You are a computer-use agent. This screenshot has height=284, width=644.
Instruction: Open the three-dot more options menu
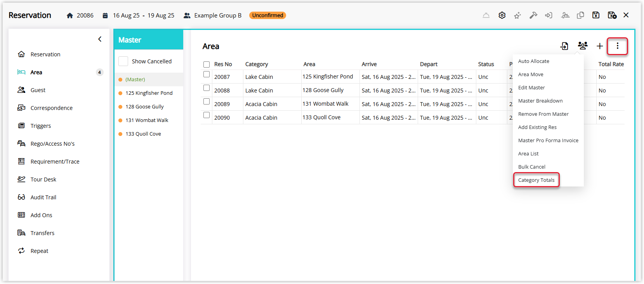click(x=618, y=46)
